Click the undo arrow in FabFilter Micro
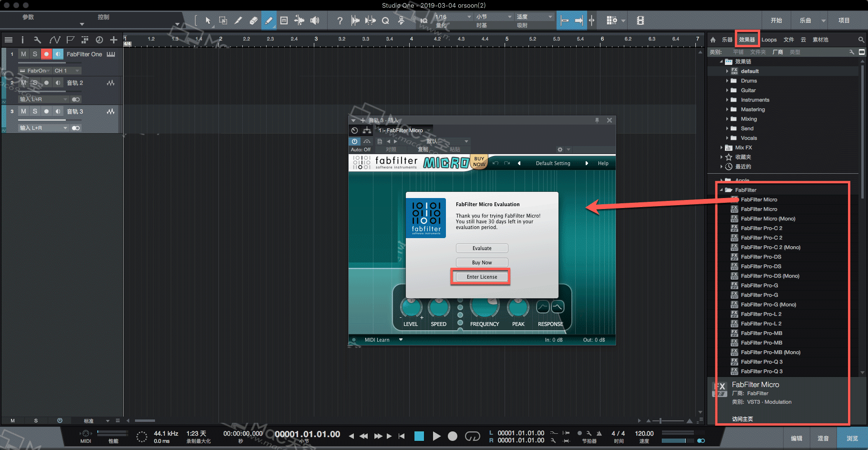Screen dimensions: 868x450 [x=496, y=163]
